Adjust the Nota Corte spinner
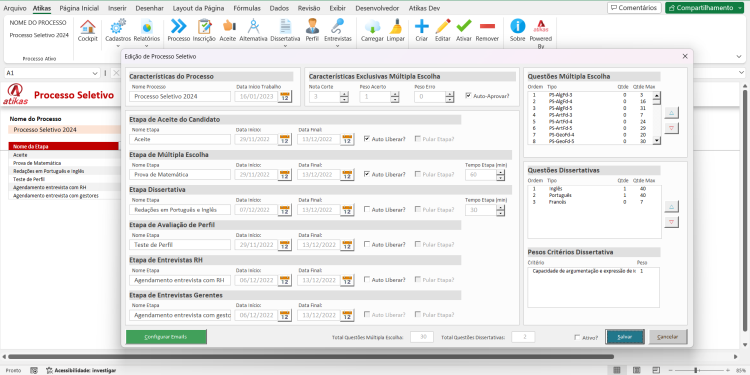The image size is (750, 375). [344, 97]
